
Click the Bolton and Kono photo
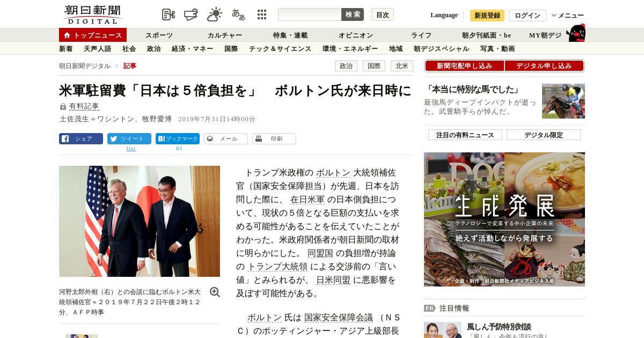point(140,221)
